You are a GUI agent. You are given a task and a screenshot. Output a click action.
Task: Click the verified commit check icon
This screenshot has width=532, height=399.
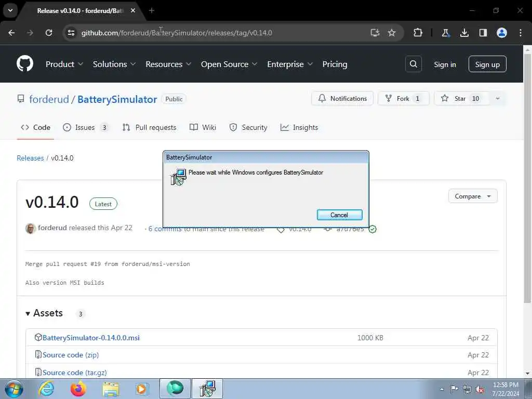click(373, 229)
